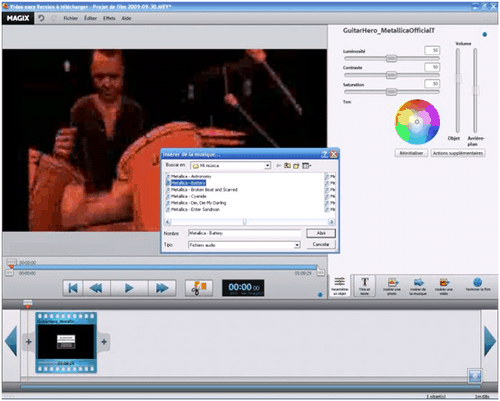This screenshot has width=500, height=401.
Task: Open the Fichier menu
Action: [x=70, y=18]
